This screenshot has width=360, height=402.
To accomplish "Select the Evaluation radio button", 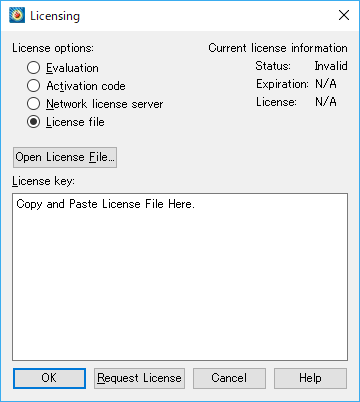I will (33, 68).
